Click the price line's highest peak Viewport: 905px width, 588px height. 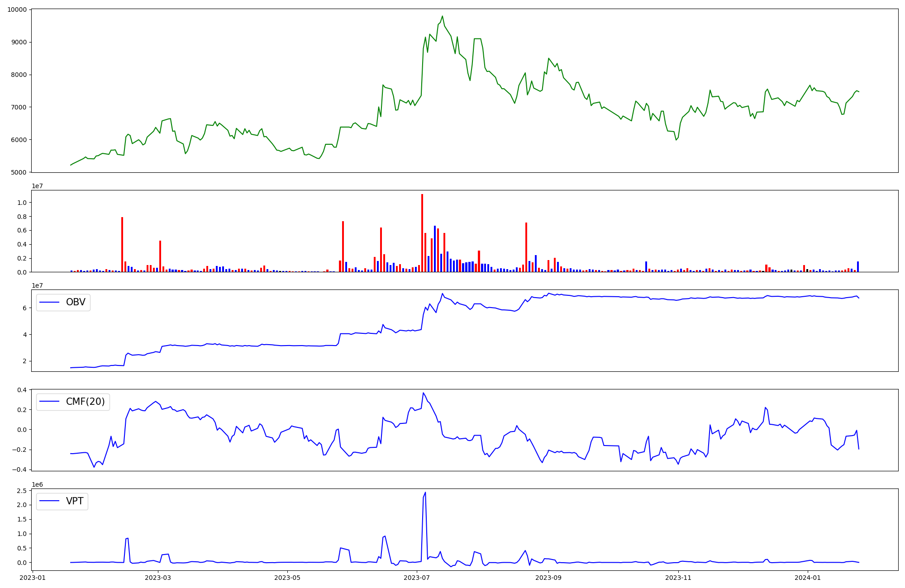pos(442,16)
